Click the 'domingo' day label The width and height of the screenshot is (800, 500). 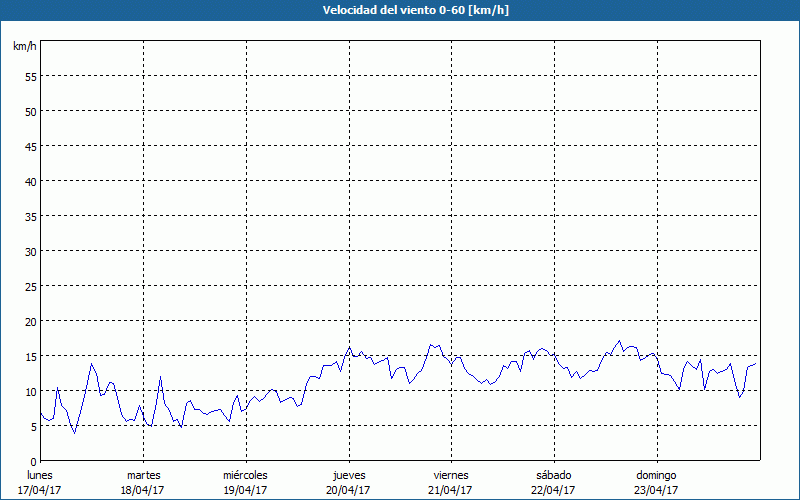point(656,475)
